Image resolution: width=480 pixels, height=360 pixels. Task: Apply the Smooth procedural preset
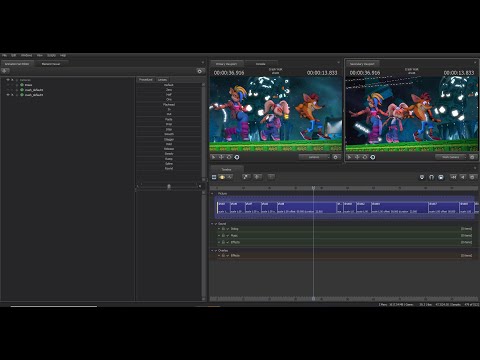tap(169, 134)
